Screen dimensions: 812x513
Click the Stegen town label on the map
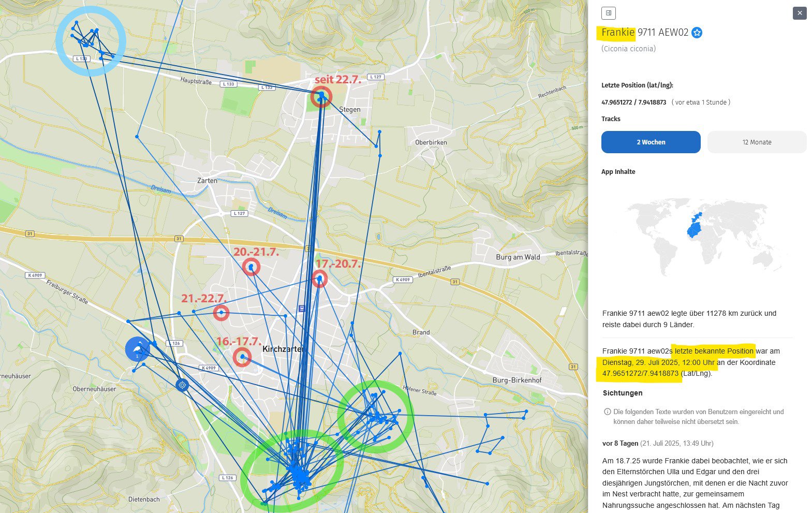click(x=350, y=110)
